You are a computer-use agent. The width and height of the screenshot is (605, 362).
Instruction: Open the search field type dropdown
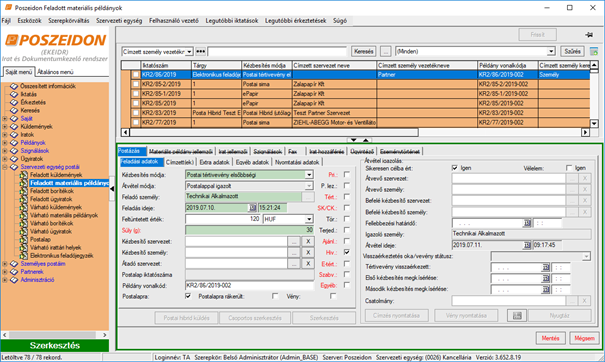[x=189, y=51]
